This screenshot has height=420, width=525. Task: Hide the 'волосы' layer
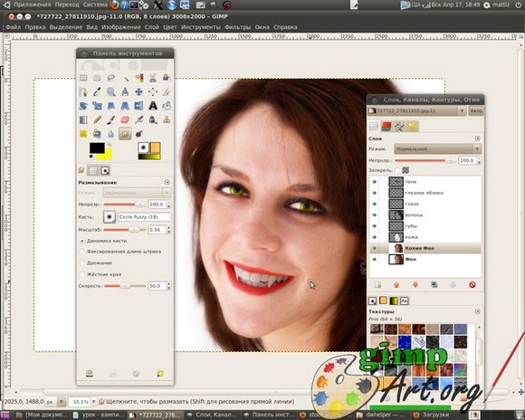(x=375, y=215)
